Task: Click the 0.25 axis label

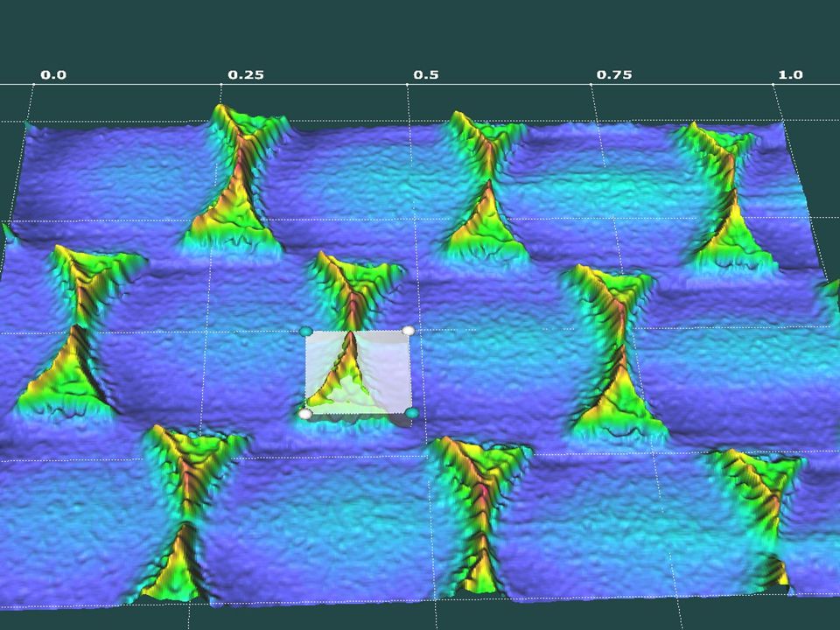Action: pos(246,75)
